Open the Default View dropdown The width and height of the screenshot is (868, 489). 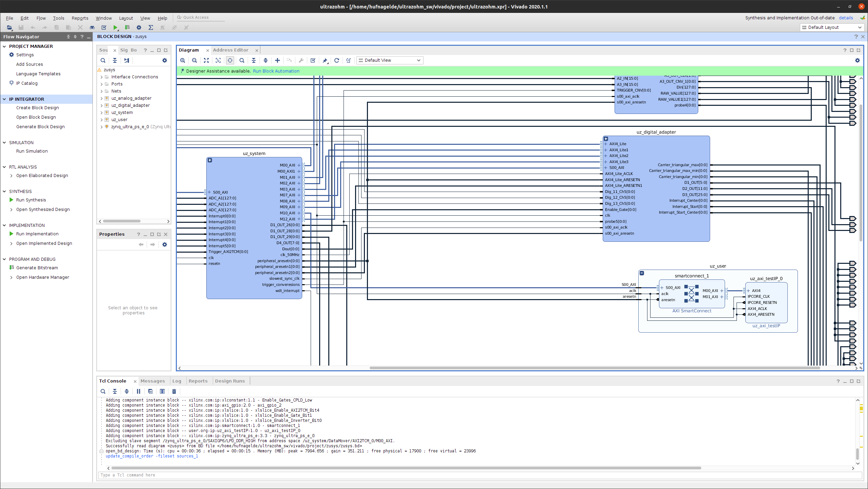click(x=390, y=60)
